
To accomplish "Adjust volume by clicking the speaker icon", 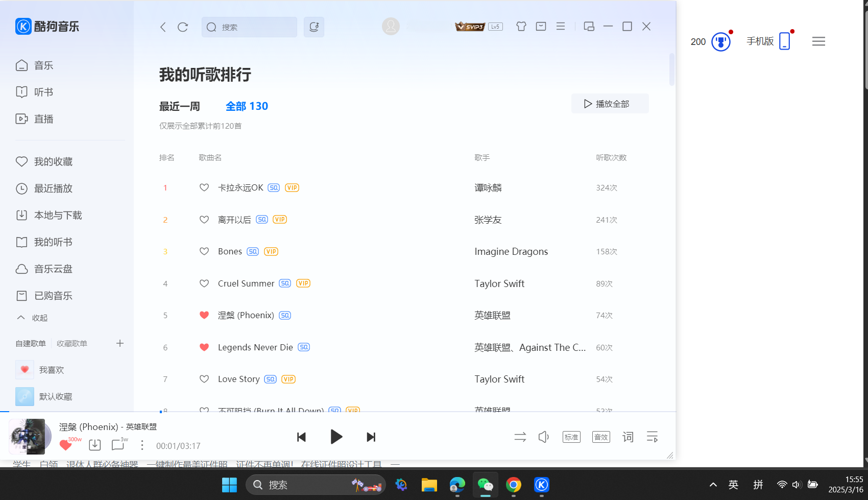I will pos(543,437).
